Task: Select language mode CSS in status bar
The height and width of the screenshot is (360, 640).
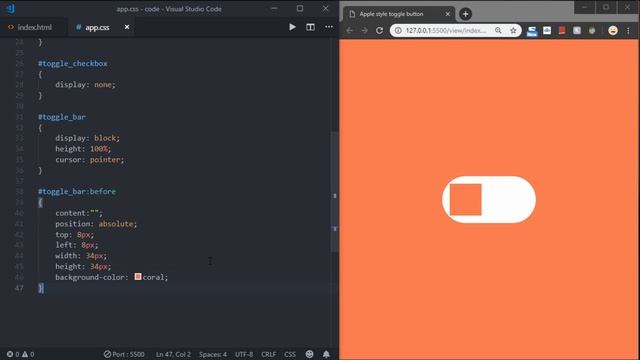Action: (290, 354)
